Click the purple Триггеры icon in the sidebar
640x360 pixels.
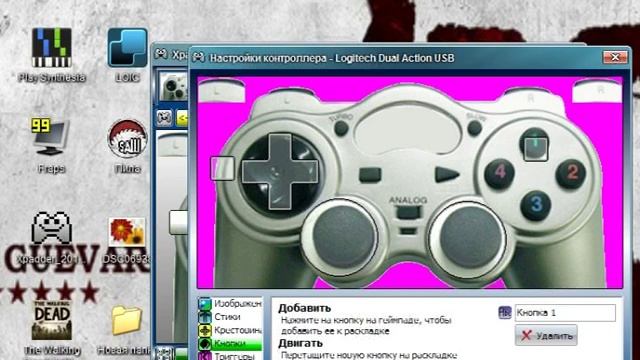coord(204,356)
